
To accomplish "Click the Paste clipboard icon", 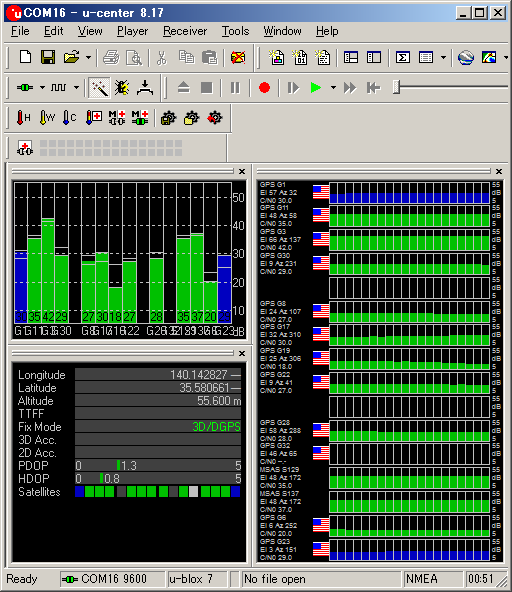I will point(210,57).
